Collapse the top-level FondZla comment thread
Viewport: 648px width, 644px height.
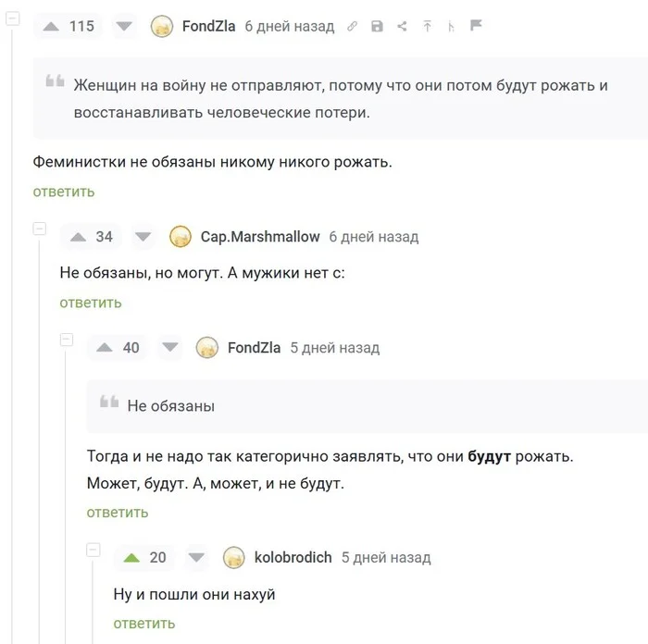pos(12,19)
